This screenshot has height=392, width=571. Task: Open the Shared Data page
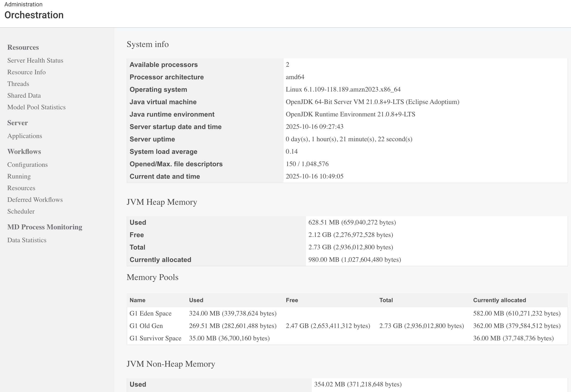(24, 95)
